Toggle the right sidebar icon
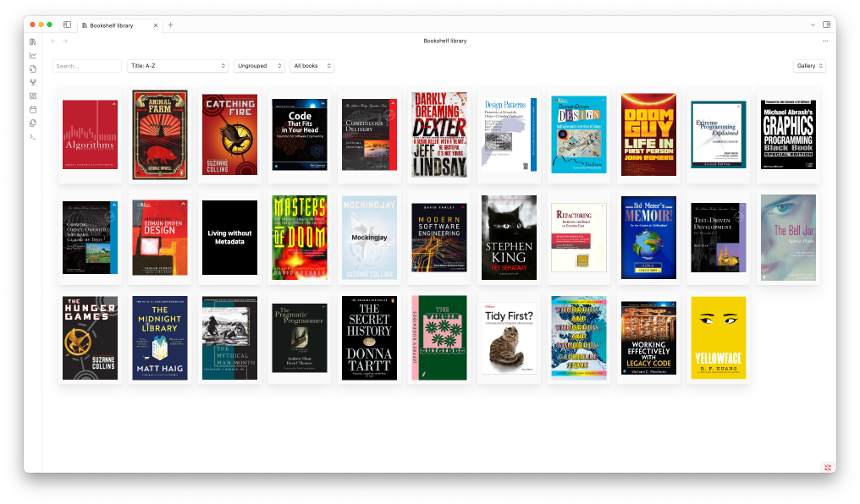Image resolution: width=860 pixels, height=504 pixels. coord(826,25)
